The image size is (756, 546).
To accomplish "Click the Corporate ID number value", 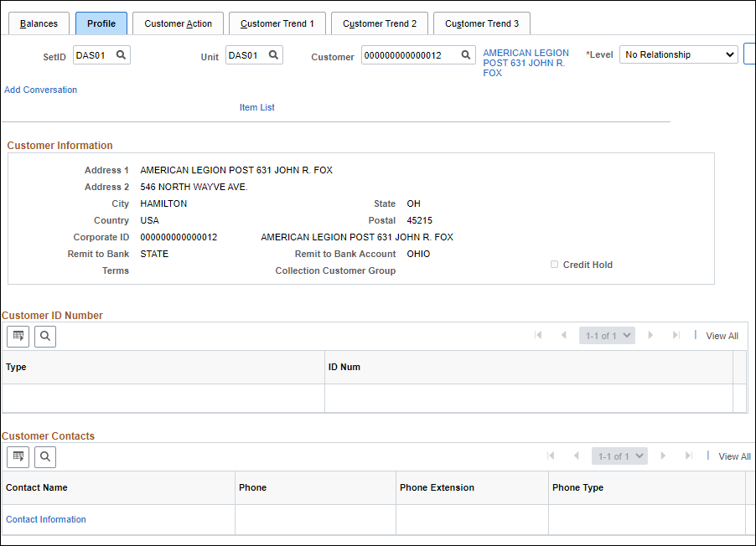I will (x=179, y=238).
